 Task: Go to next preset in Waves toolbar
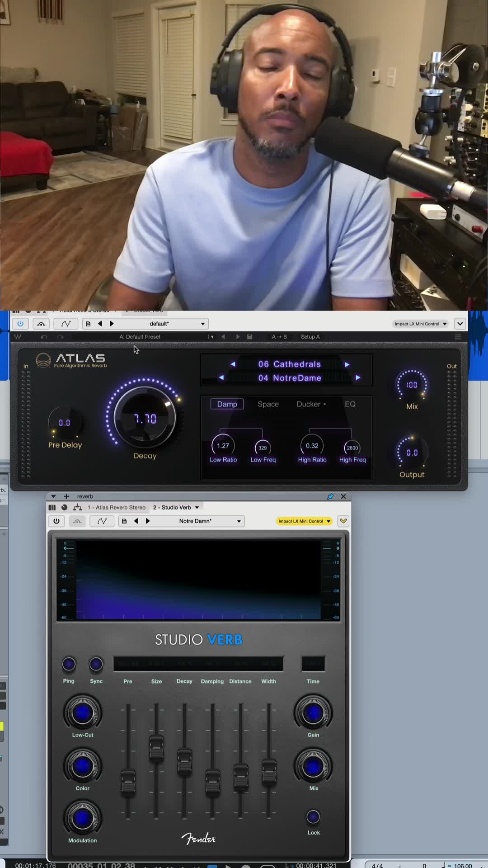(x=238, y=337)
